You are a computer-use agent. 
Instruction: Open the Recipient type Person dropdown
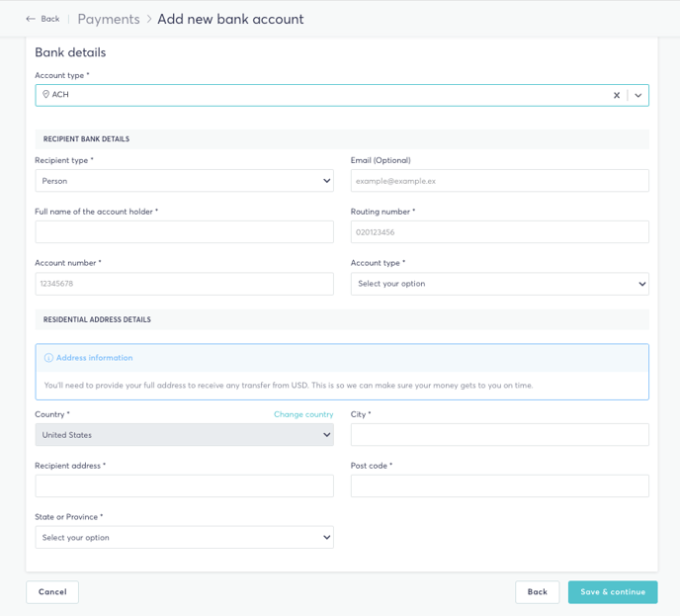coord(184,181)
